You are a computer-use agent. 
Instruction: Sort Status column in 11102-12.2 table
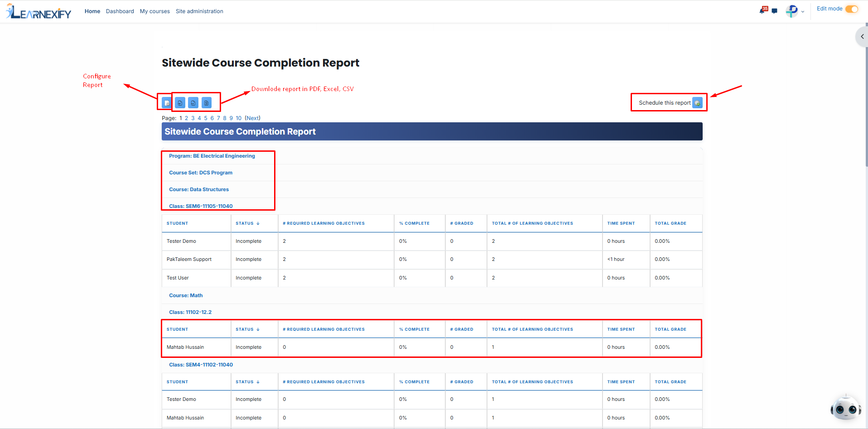[x=247, y=329]
